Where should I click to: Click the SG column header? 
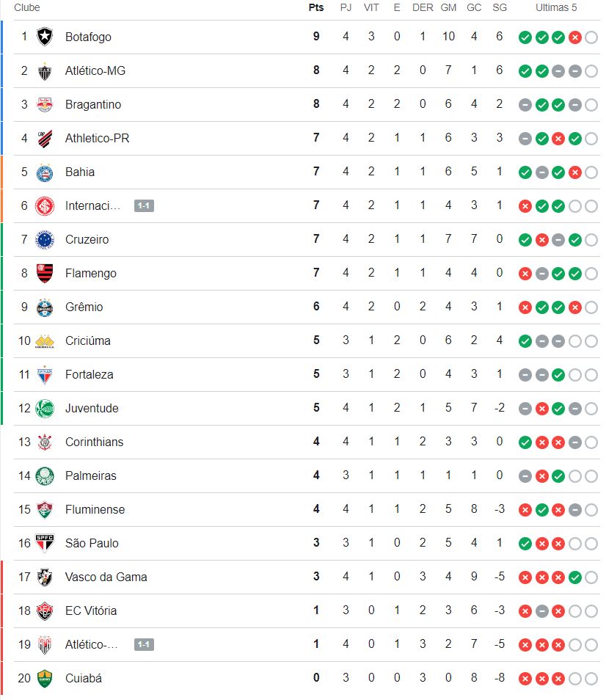(x=500, y=7)
